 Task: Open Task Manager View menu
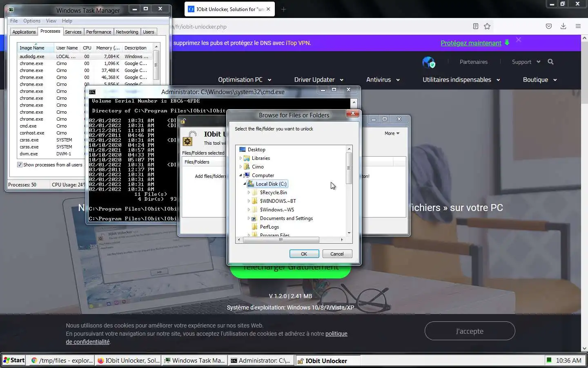click(51, 21)
